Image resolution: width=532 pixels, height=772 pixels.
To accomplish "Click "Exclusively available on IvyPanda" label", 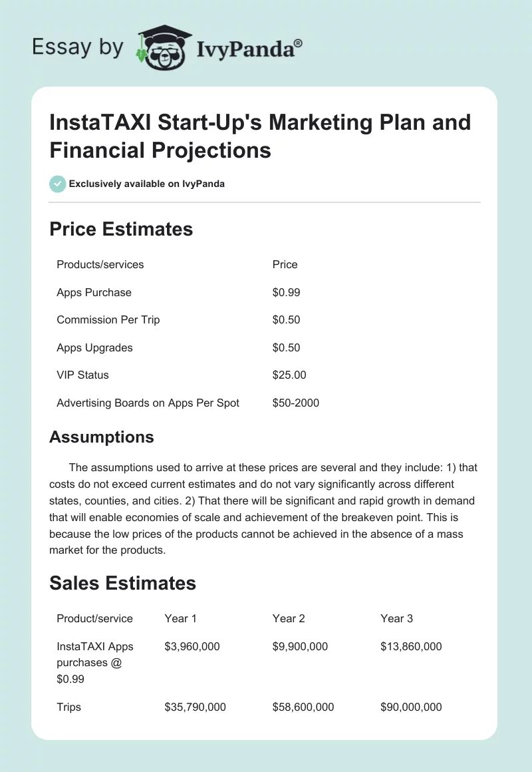I will (146, 184).
